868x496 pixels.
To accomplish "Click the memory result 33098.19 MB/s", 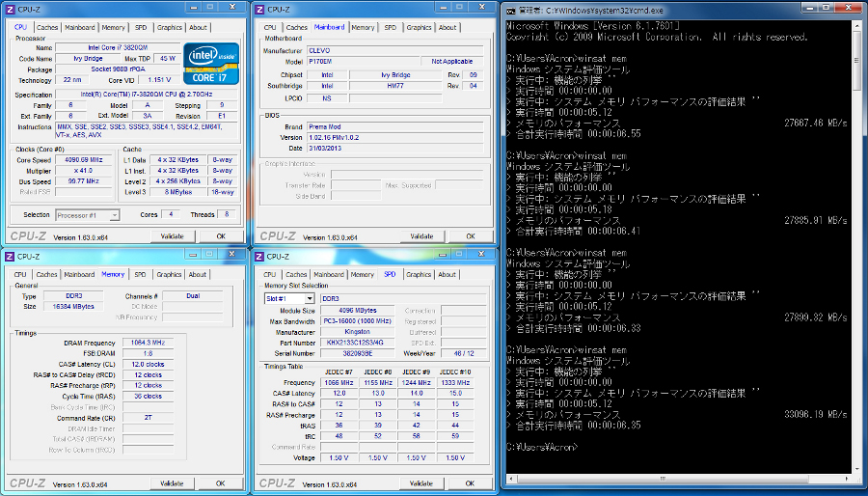I will click(x=815, y=415).
